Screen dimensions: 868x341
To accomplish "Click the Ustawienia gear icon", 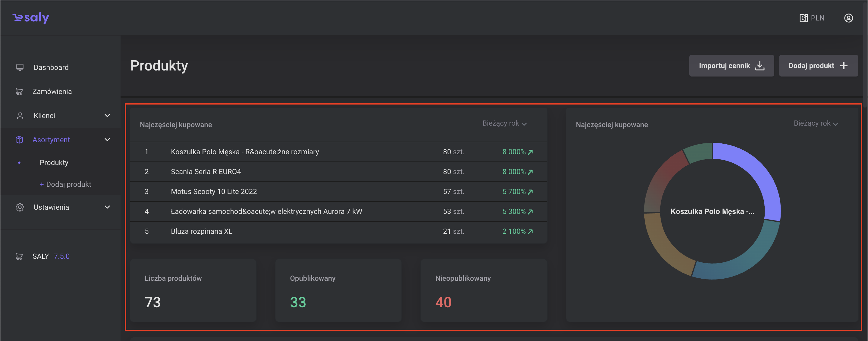I will coord(20,207).
